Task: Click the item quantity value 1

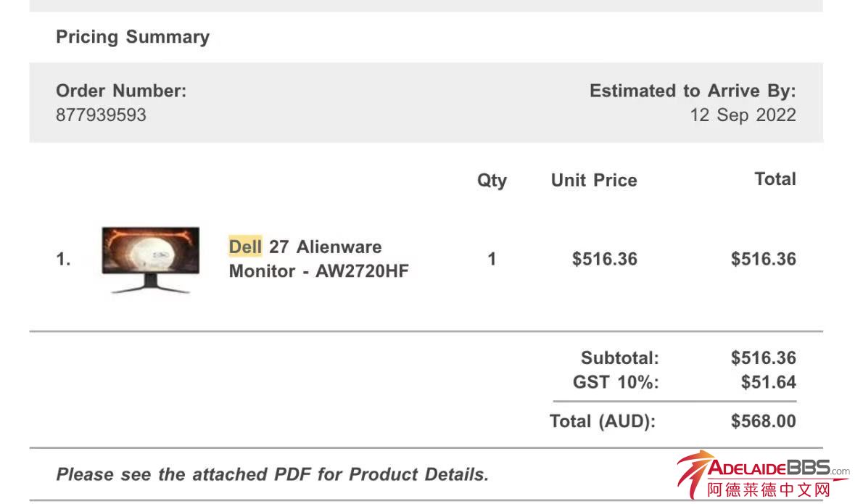Action: pyautogui.click(x=492, y=259)
